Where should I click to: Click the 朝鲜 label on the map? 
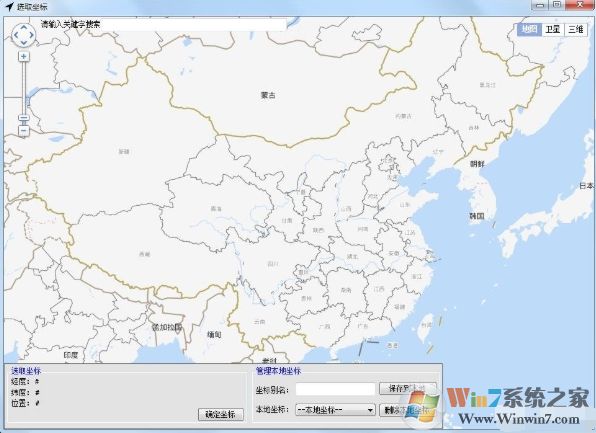(477, 164)
